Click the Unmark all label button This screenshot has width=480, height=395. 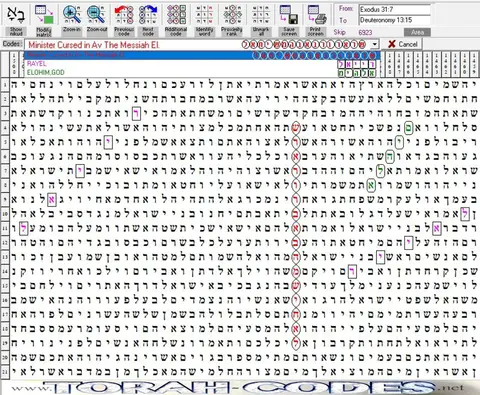[261, 32]
